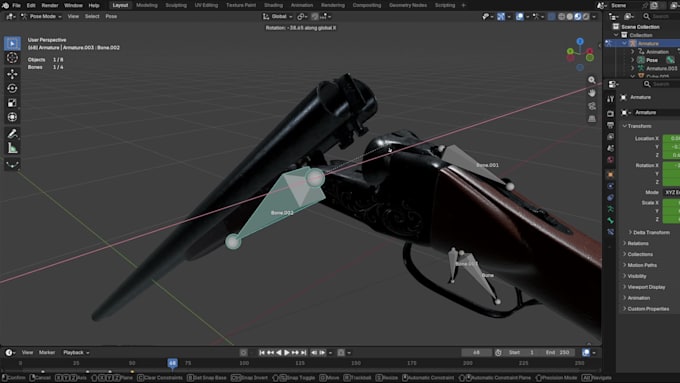Switch to the Geometry Nodes workspace tab
The height and width of the screenshot is (383, 680).
pos(408,5)
